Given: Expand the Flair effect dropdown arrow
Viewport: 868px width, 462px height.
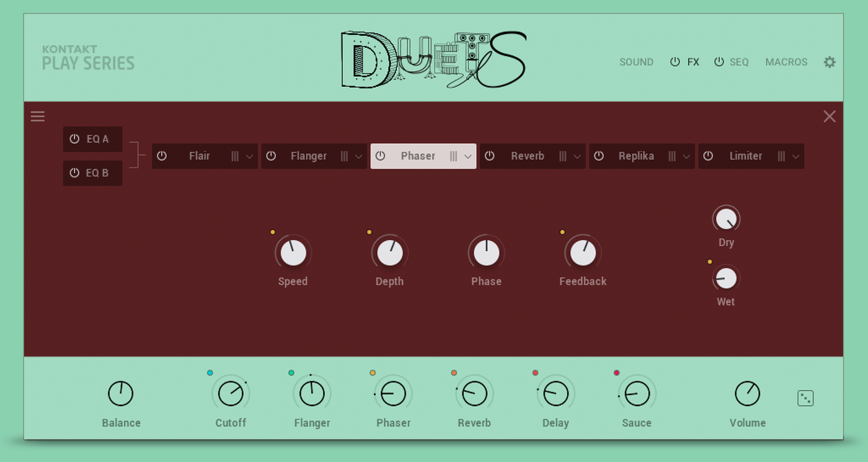Looking at the screenshot, I should coord(249,157).
